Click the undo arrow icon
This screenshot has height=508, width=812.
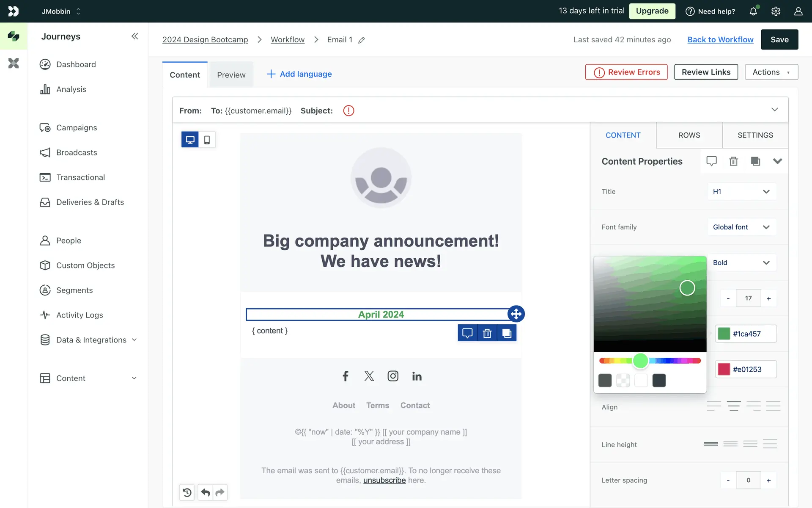[x=206, y=492]
